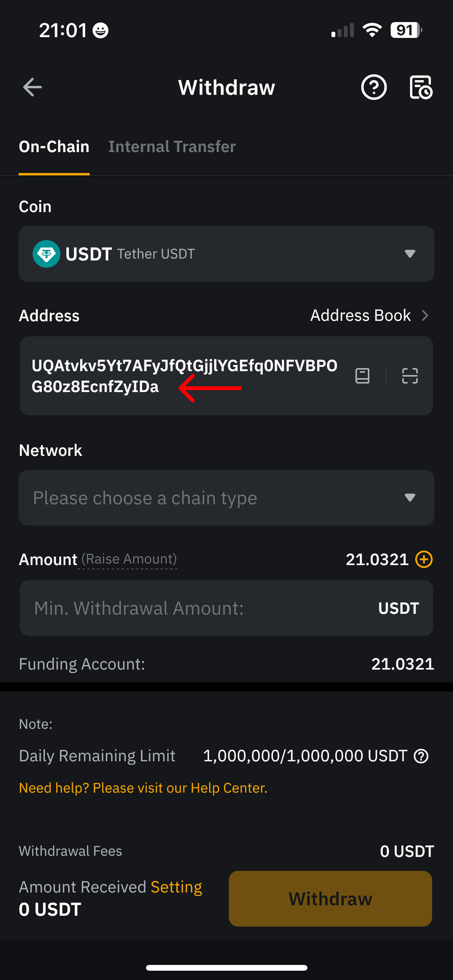Focus the Min. Withdrawal Amount field
Viewport: 453px width, 980px height.
[x=194, y=608]
